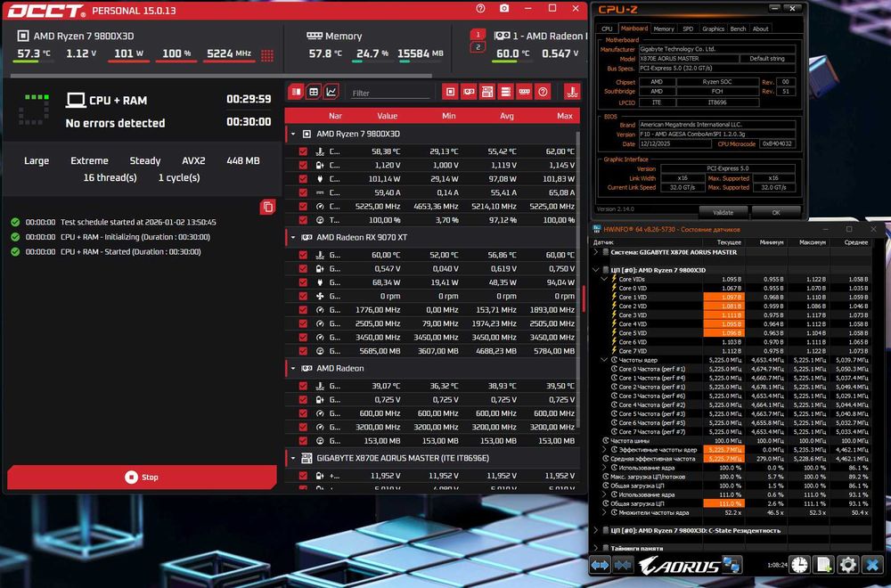Viewport: 891px width, 588px height.
Task: Toggle the motherboard sensor filter icon
Action: tap(487, 92)
